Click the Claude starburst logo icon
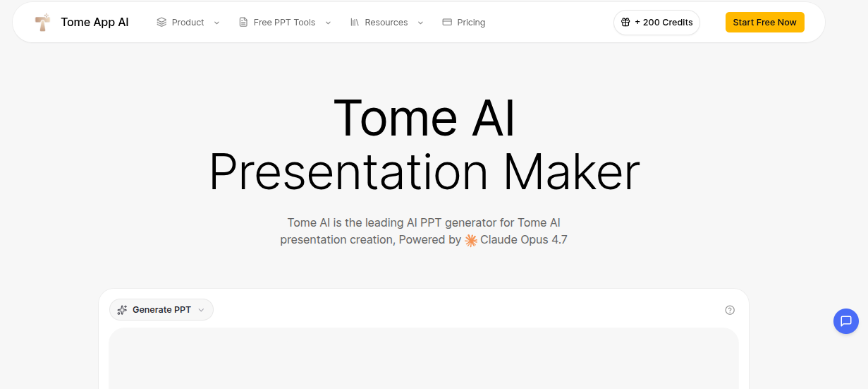 tap(471, 240)
